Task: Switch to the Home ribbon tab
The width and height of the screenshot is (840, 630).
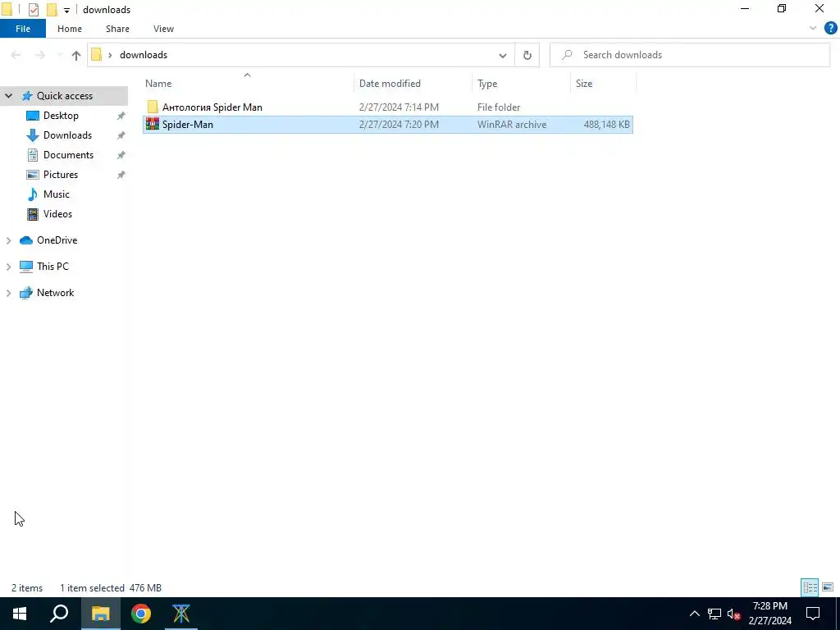Action: point(70,29)
